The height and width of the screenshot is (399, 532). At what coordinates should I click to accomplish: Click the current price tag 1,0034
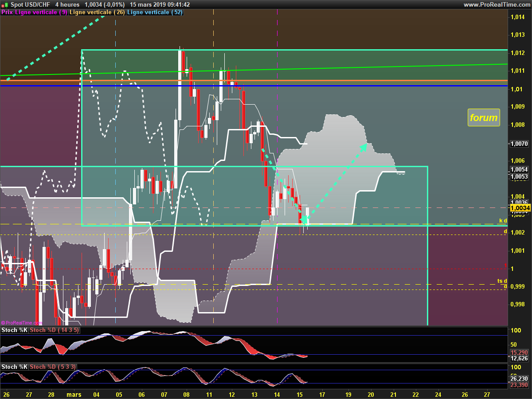pos(520,208)
